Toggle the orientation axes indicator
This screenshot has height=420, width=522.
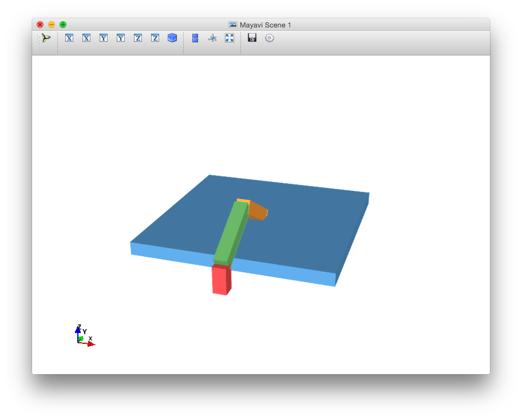click(212, 38)
